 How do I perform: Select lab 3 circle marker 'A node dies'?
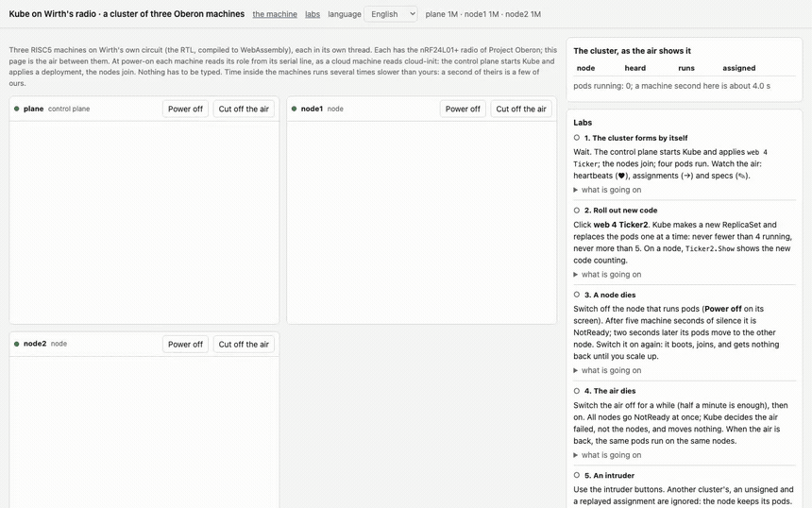576,295
